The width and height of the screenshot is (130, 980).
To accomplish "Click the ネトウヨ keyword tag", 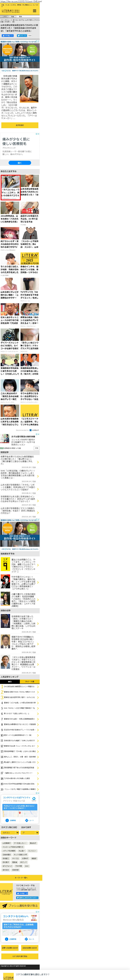I will pyautogui.click(x=15, y=859).
